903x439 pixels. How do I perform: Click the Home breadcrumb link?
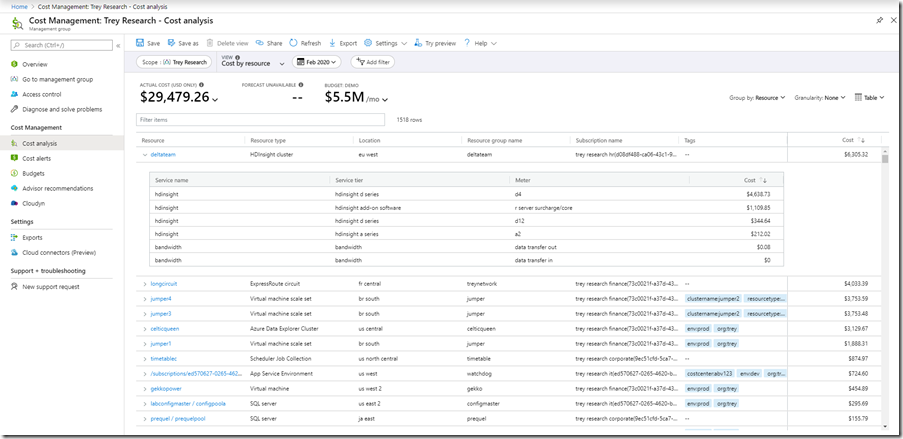pos(20,7)
